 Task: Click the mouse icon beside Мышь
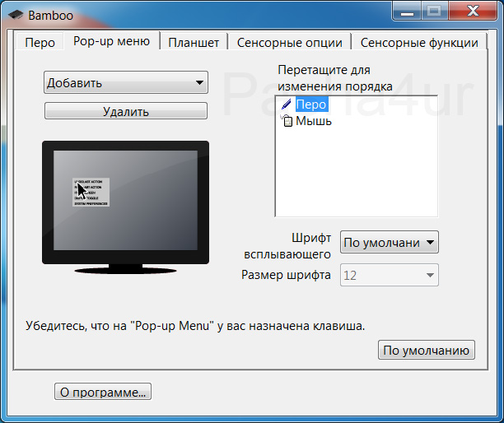[x=287, y=121]
